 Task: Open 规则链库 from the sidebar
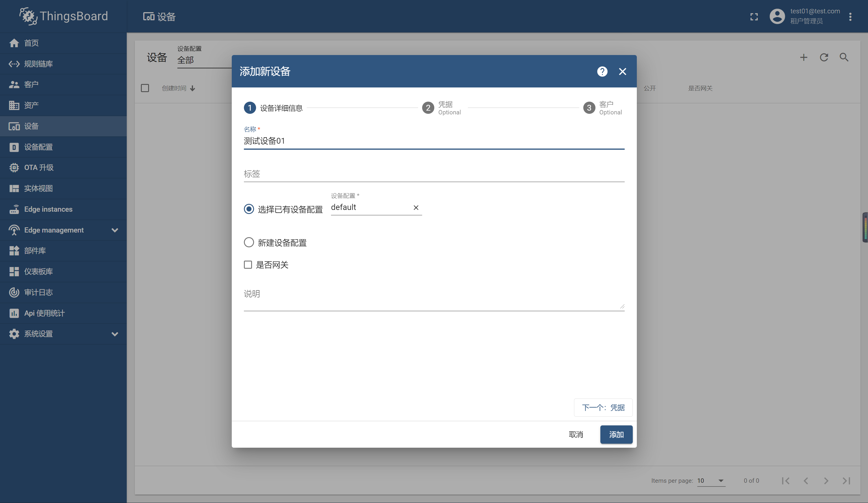click(x=38, y=64)
